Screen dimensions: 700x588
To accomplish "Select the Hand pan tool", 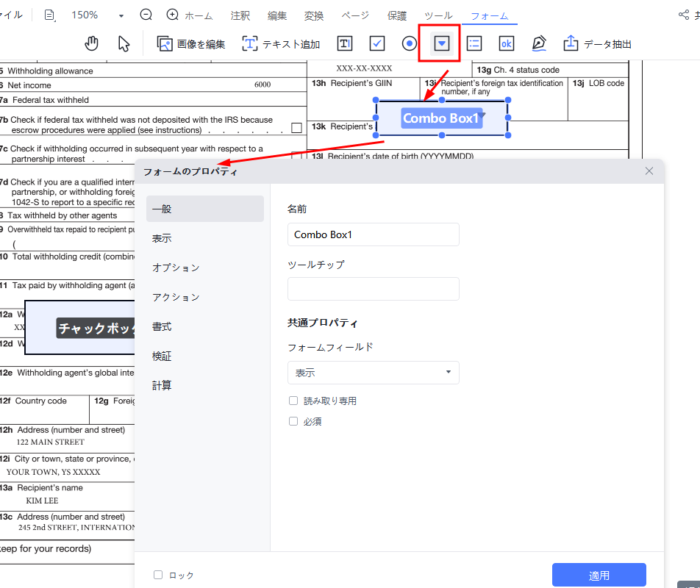I will (91, 43).
